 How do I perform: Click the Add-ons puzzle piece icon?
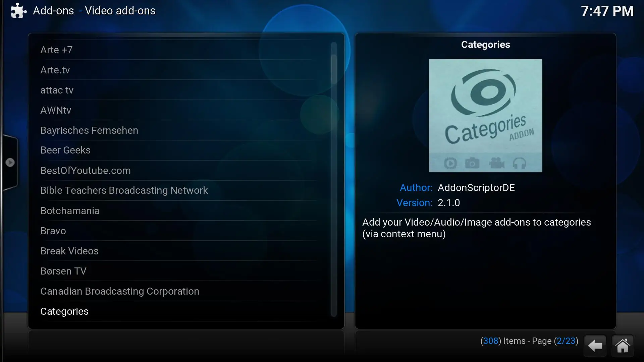(x=18, y=11)
